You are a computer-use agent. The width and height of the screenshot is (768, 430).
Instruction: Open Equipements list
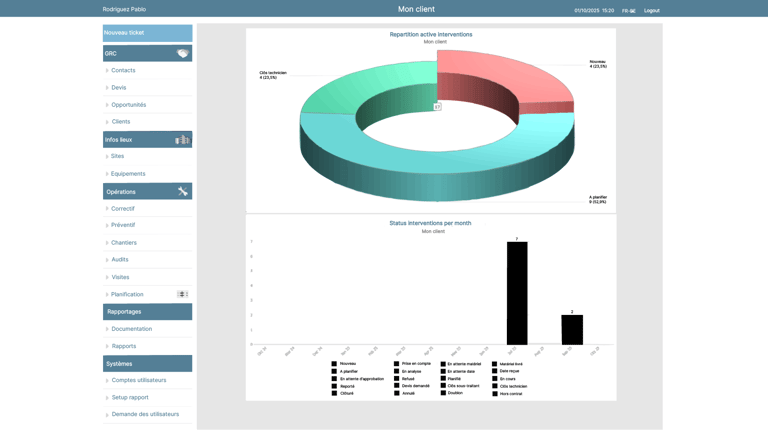[x=128, y=174]
